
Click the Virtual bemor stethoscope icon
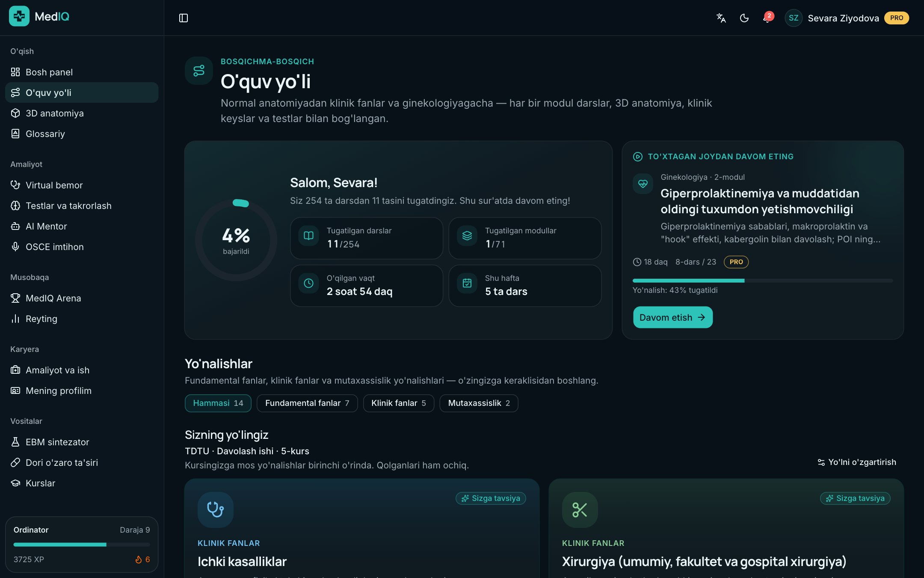tap(15, 185)
